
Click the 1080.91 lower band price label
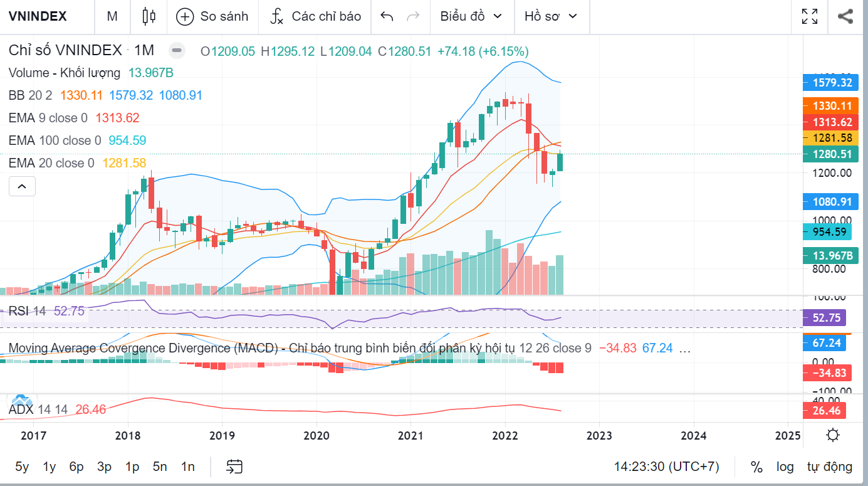[832, 202]
